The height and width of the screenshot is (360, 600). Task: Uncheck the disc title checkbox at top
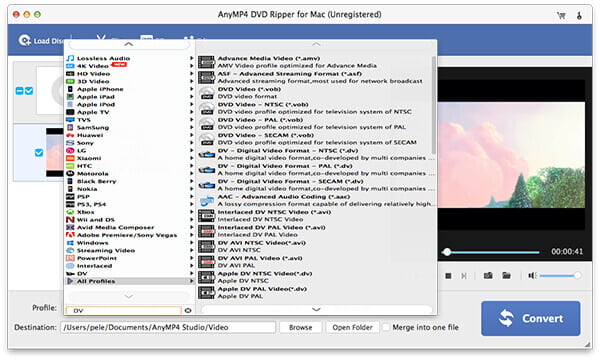(29, 91)
